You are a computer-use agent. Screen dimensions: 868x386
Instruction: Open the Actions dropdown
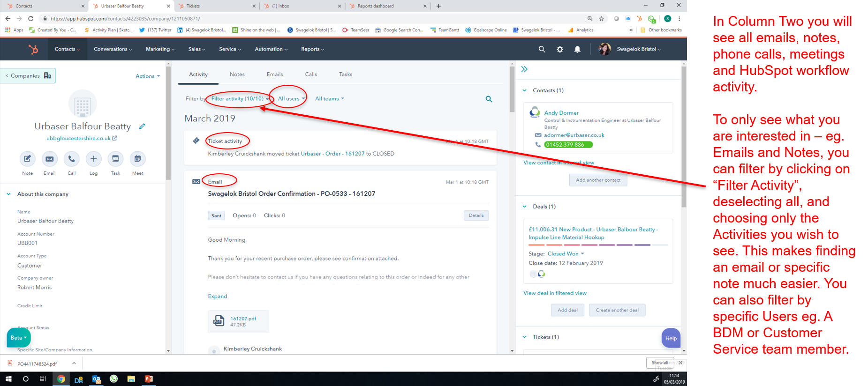(x=148, y=76)
